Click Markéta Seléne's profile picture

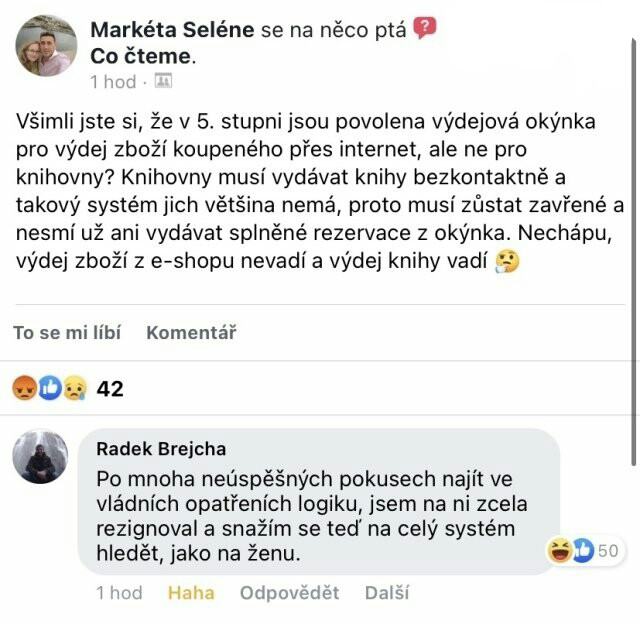click(x=46, y=46)
